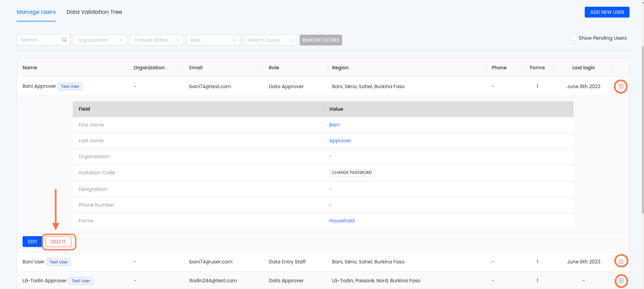Click the Bani User name cell
The width and height of the screenshot is (644, 289).
pyautogui.click(x=34, y=262)
